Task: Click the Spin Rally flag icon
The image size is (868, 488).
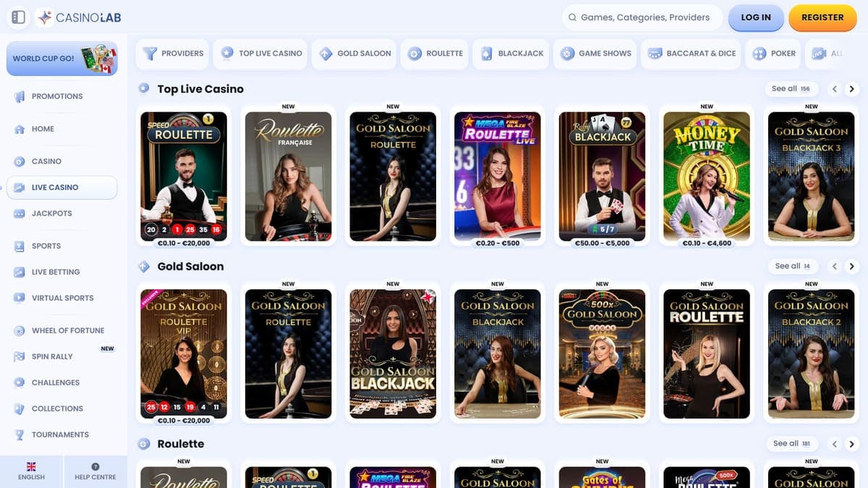Action: 20,356
